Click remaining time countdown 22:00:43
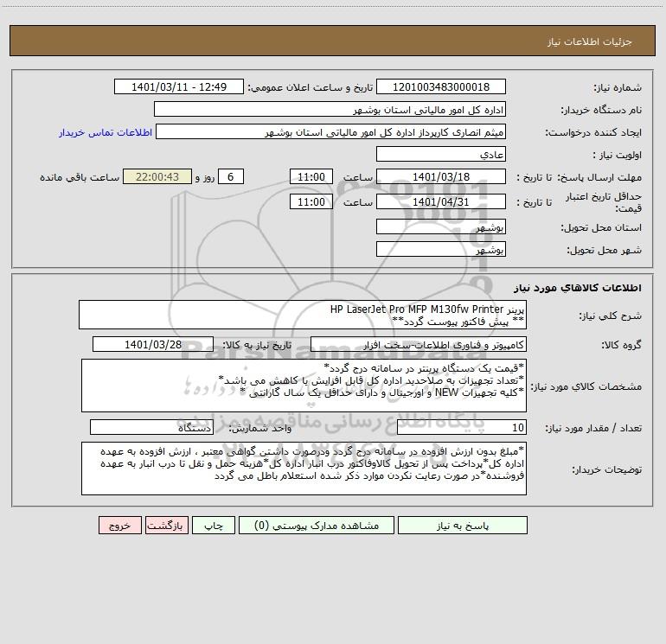The image size is (666, 644). click(157, 176)
